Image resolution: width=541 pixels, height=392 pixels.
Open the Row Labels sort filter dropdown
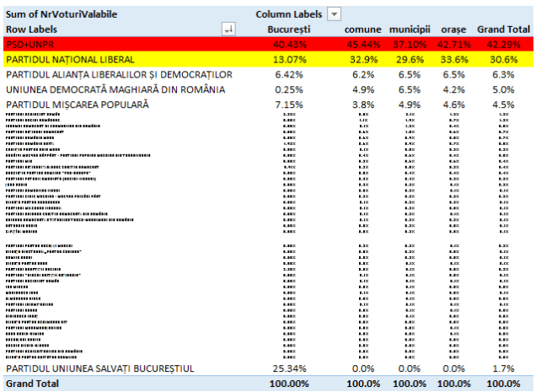point(228,30)
